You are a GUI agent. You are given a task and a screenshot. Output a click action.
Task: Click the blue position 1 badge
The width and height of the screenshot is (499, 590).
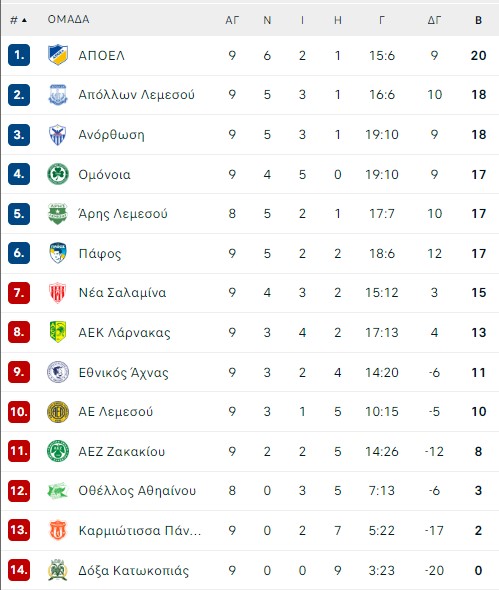click(19, 55)
